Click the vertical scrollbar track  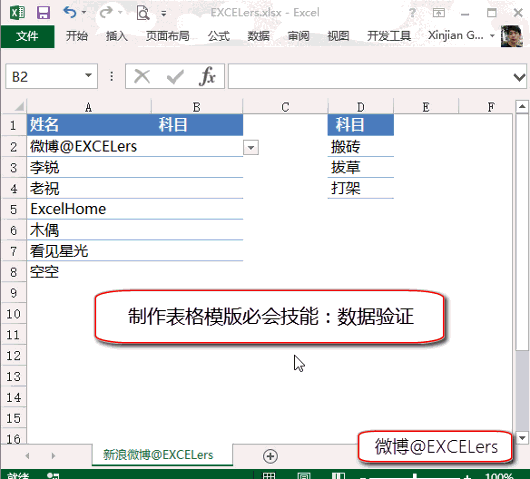[x=522, y=392]
